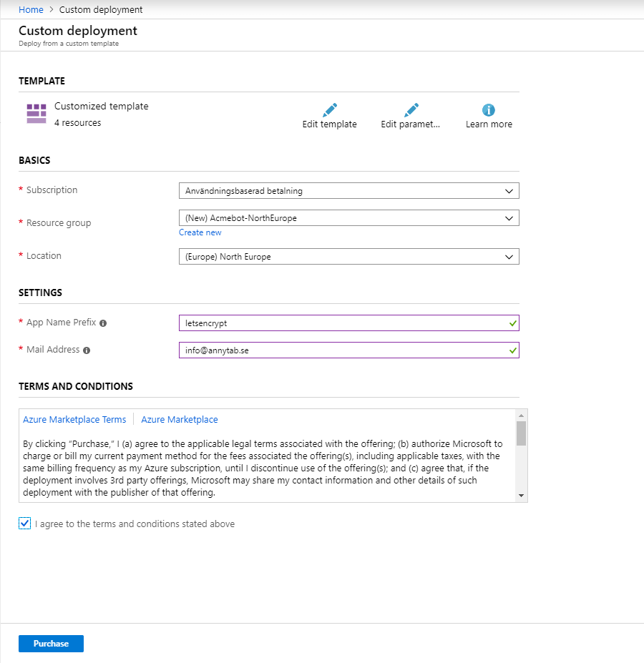644x663 pixels.
Task: Open the Learn more info icon
Action: click(488, 110)
